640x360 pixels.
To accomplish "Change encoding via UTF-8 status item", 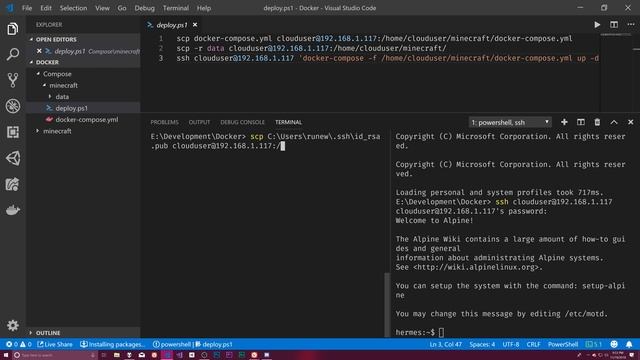I will click(511, 344).
